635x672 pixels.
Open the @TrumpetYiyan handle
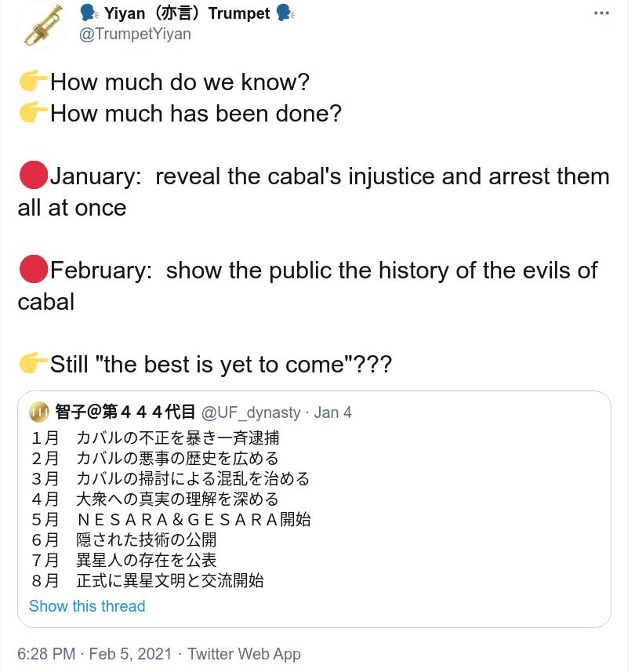(x=135, y=34)
